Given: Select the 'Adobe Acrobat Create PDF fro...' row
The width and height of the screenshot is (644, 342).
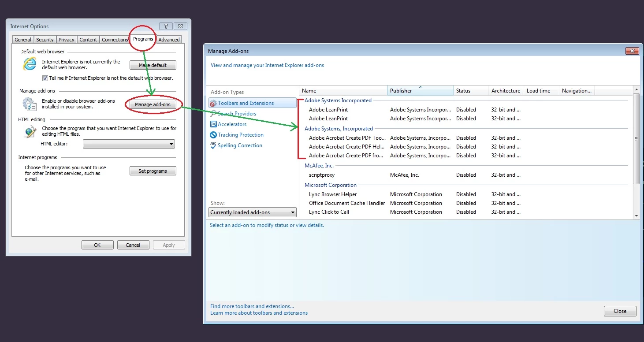Looking at the screenshot, I should 466,156.
